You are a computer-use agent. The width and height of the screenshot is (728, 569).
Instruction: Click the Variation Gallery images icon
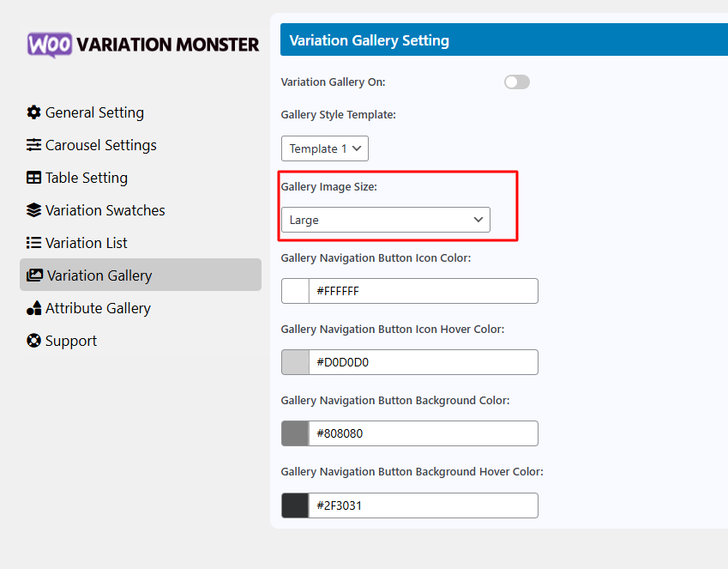34,275
